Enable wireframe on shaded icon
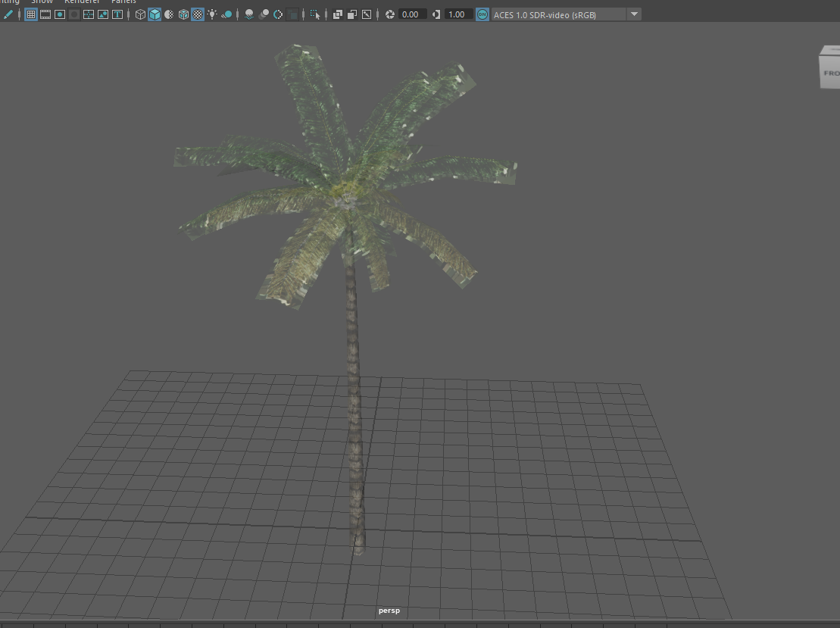This screenshot has width=840, height=628. tap(183, 14)
